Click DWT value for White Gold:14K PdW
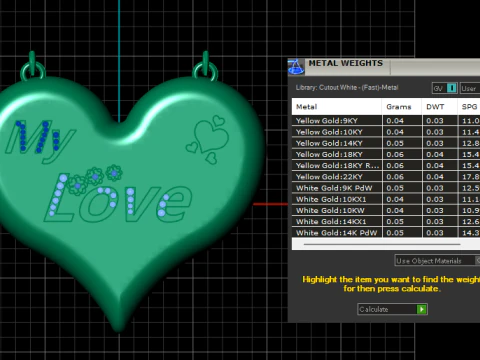 point(435,233)
